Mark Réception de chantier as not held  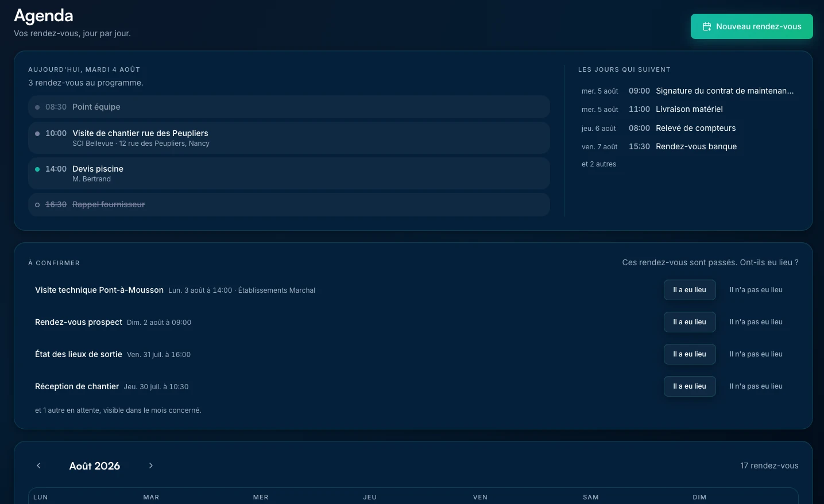[x=756, y=386]
